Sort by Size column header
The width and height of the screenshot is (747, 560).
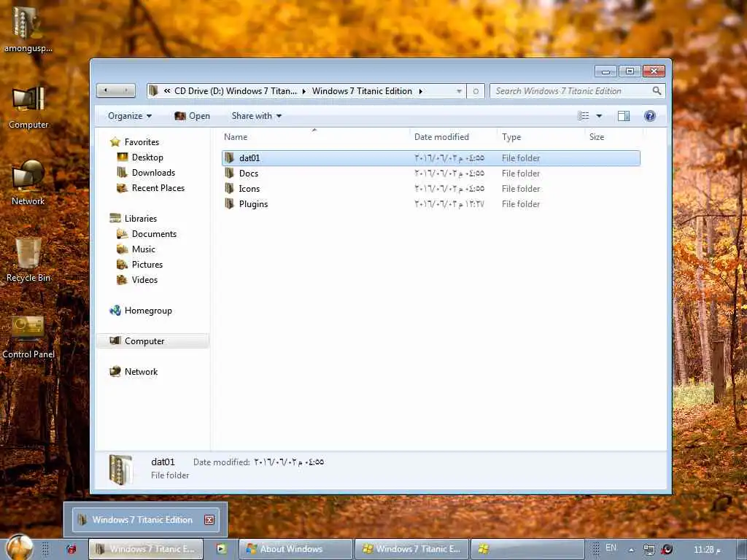(597, 136)
